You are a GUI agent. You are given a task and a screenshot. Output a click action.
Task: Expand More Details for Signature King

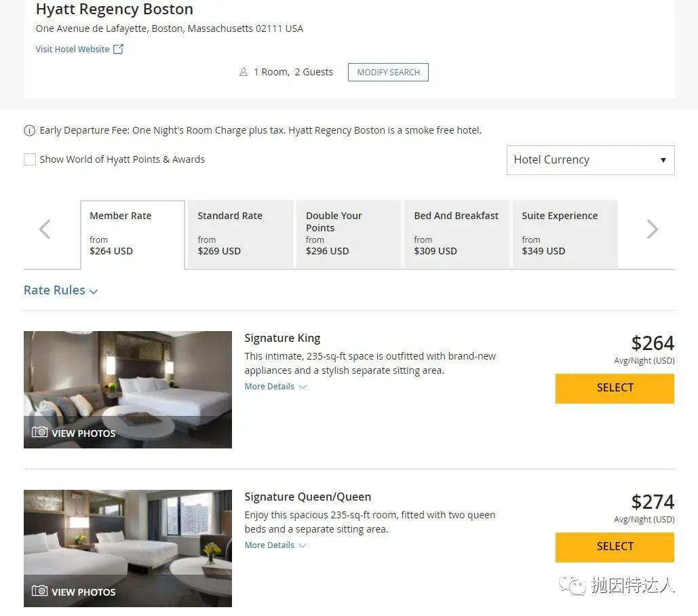pyautogui.click(x=275, y=387)
